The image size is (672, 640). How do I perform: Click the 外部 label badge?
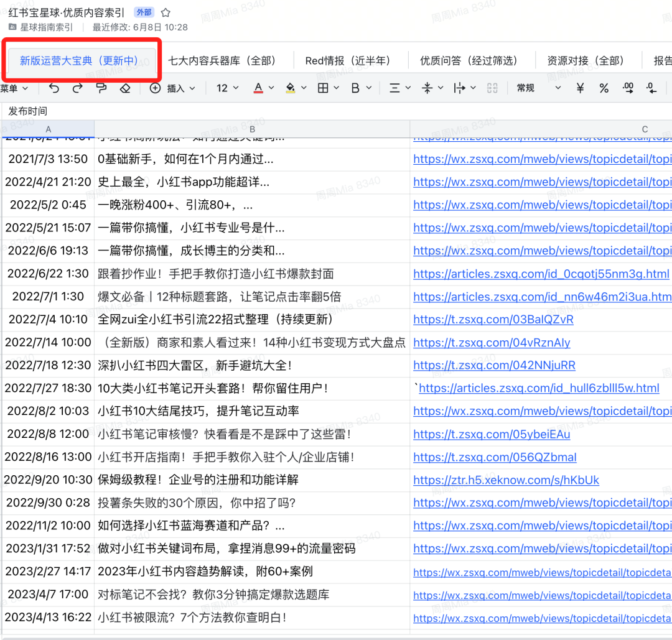pos(144,12)
